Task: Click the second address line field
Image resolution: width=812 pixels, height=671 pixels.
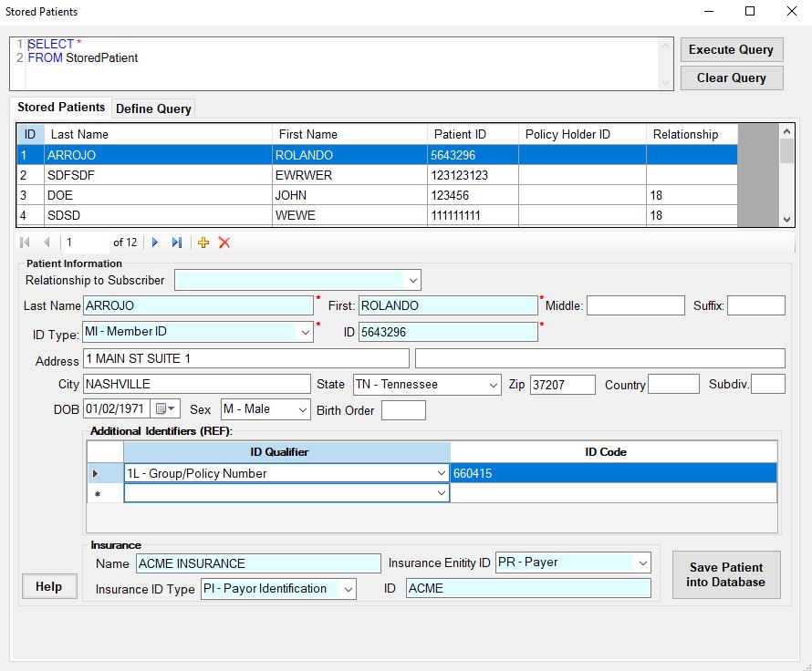Action: [600, 358]
